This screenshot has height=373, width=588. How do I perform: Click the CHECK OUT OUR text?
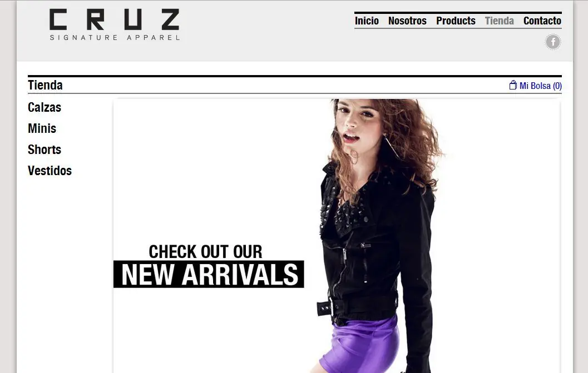tap(205, 252)
